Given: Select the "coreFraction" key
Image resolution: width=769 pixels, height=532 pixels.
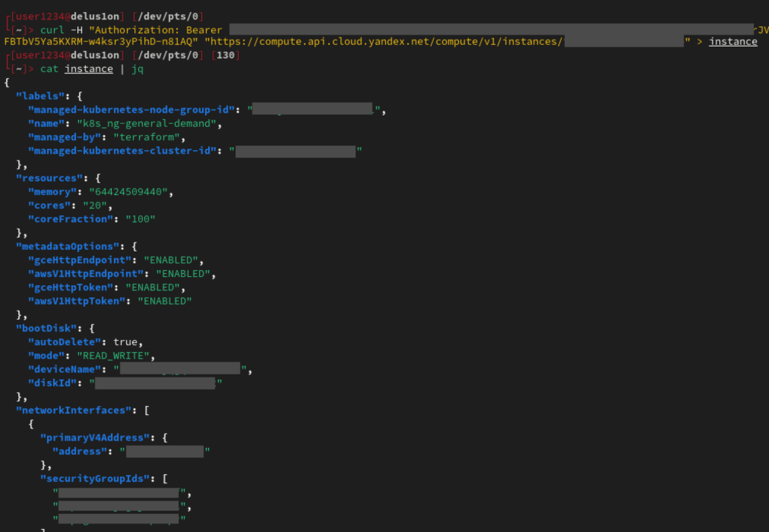Looking at the screenshot, I should click(71, 219).
